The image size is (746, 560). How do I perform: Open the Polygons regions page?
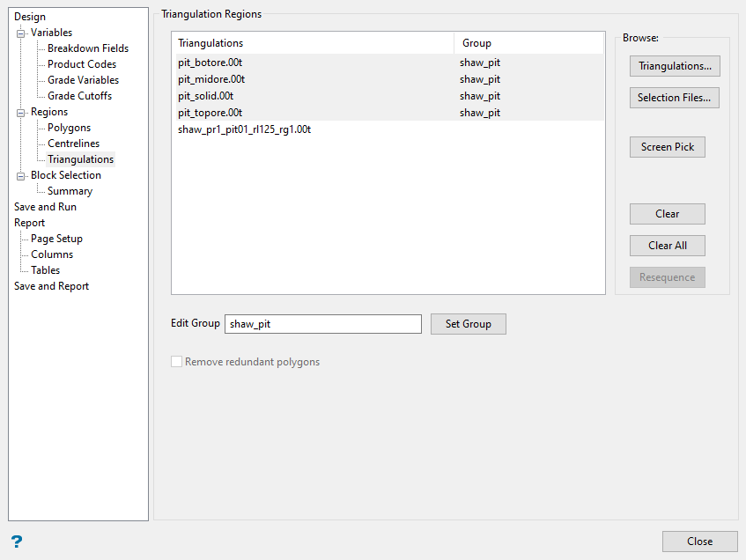pyautogui.click(x=69, y=128)
